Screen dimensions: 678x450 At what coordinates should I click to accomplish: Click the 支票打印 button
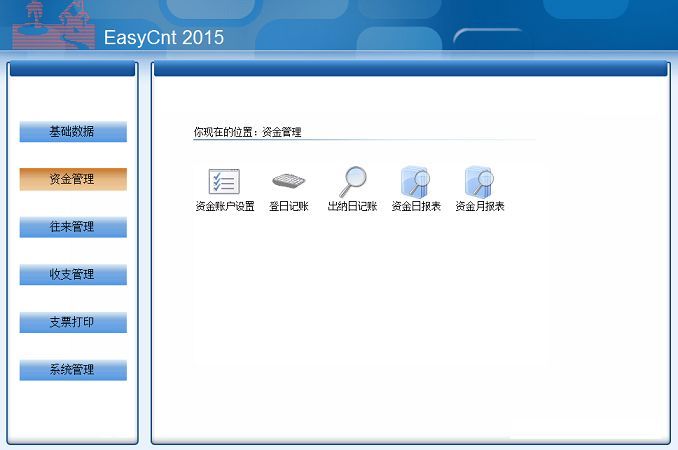pyautogui.click(x=73, y=323)
